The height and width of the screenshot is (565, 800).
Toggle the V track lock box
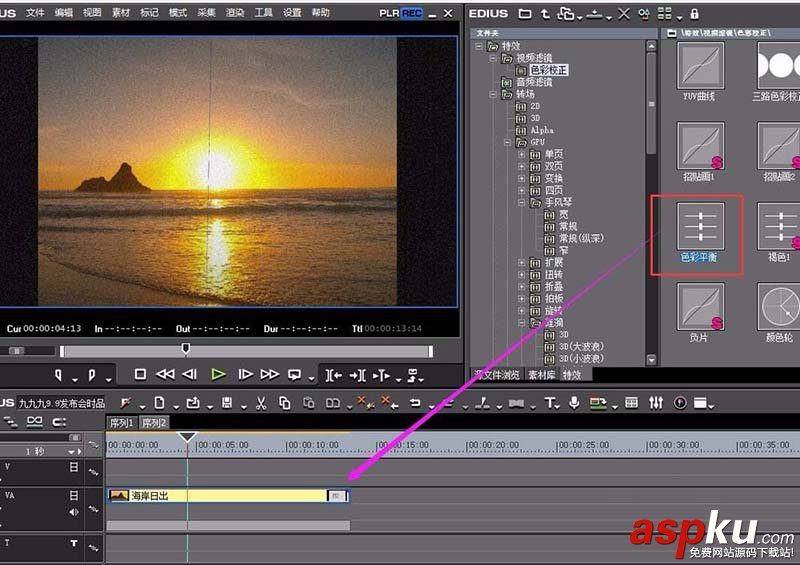tap(74, 467)
